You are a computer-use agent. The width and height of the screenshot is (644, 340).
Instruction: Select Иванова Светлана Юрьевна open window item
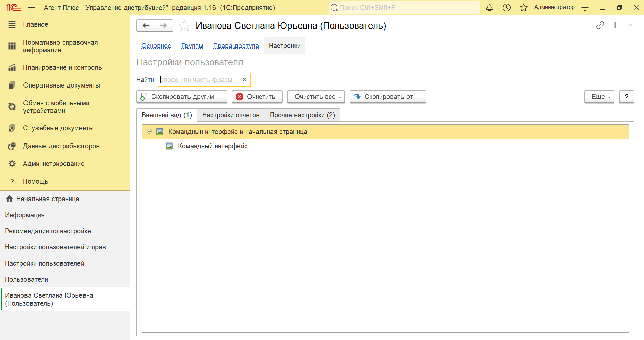65,299
